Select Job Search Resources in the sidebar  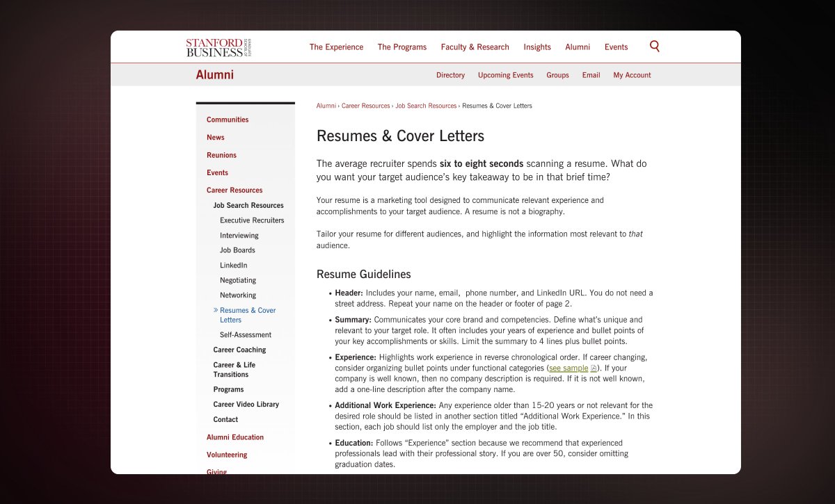248,205
